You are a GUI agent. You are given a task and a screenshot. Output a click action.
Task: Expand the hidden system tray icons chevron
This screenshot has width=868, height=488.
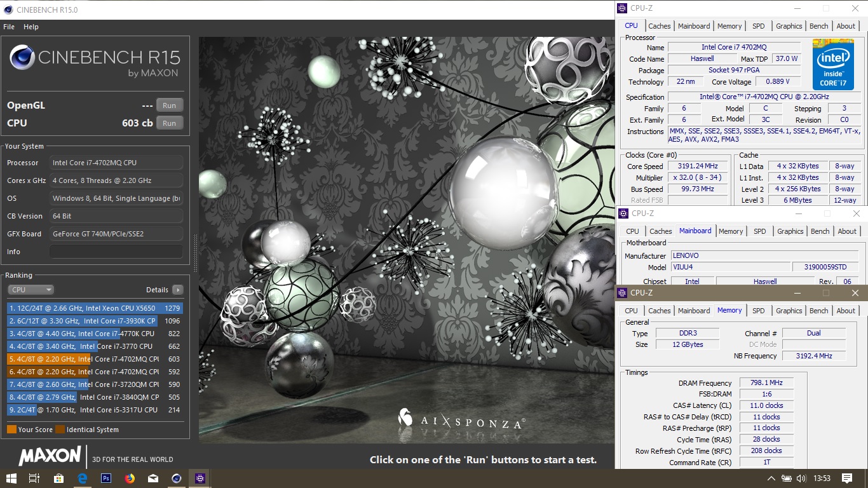point(771,478)
